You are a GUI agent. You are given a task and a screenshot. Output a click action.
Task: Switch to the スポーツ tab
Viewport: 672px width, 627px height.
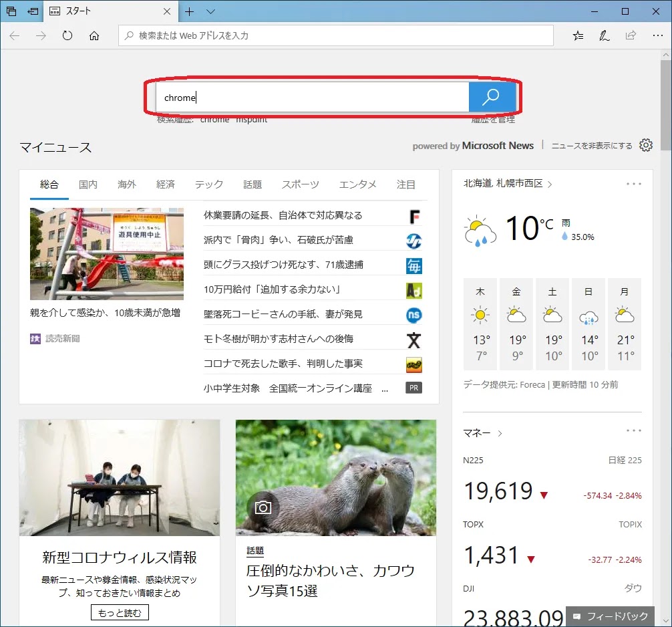[x=301, y=184]
